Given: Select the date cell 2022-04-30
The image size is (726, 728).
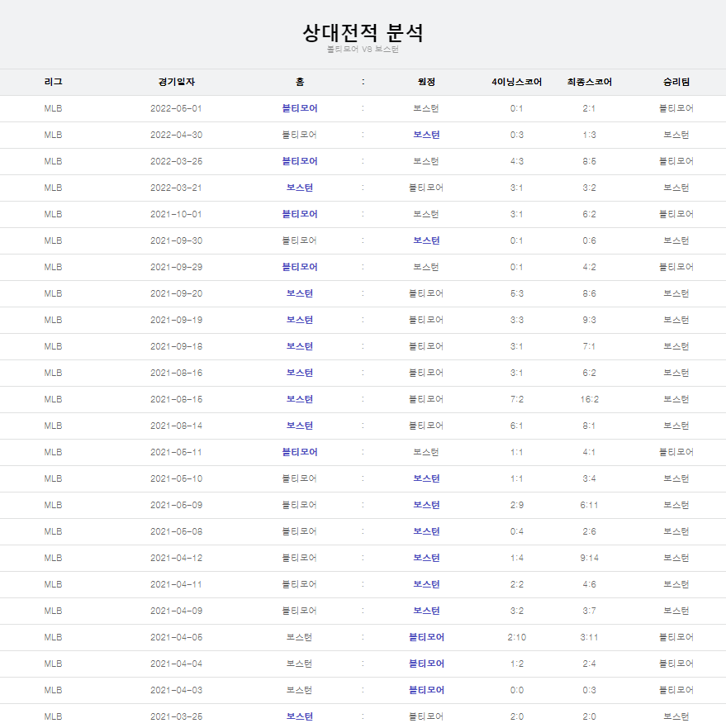Looking at the screenshot, I should point(177,136).
